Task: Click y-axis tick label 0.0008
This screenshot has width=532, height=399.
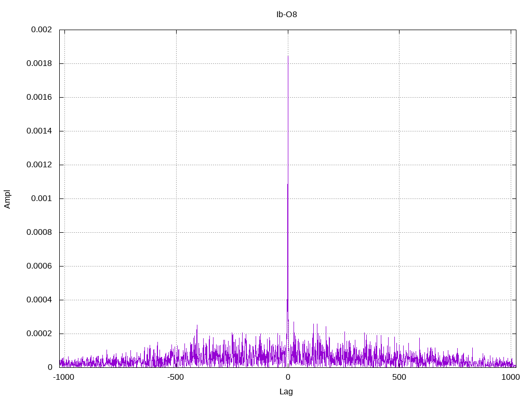Action: 39,232
